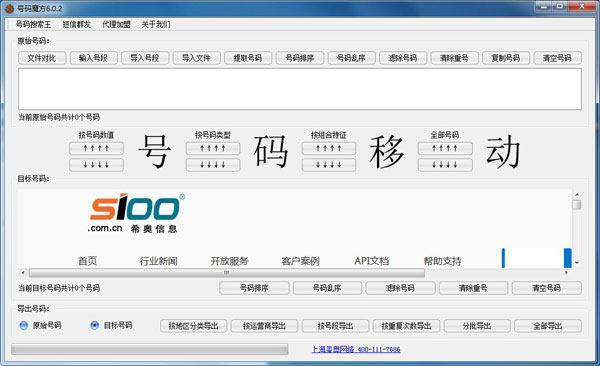Viewport: 600px width, 366px height.
Task: Click the 导入号段 button
Action: [145, 58]
